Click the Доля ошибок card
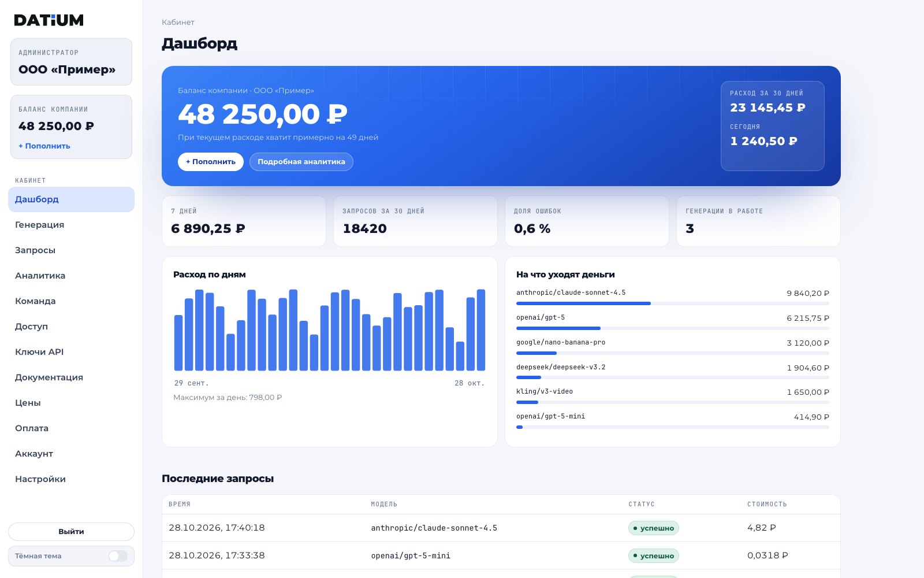This screenshot has height=578, width=924. 587,221
